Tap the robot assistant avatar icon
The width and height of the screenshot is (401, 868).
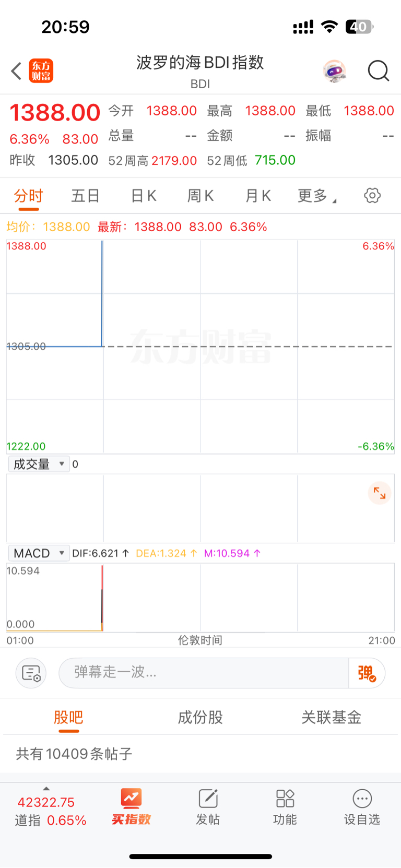(x=335, y=71)
